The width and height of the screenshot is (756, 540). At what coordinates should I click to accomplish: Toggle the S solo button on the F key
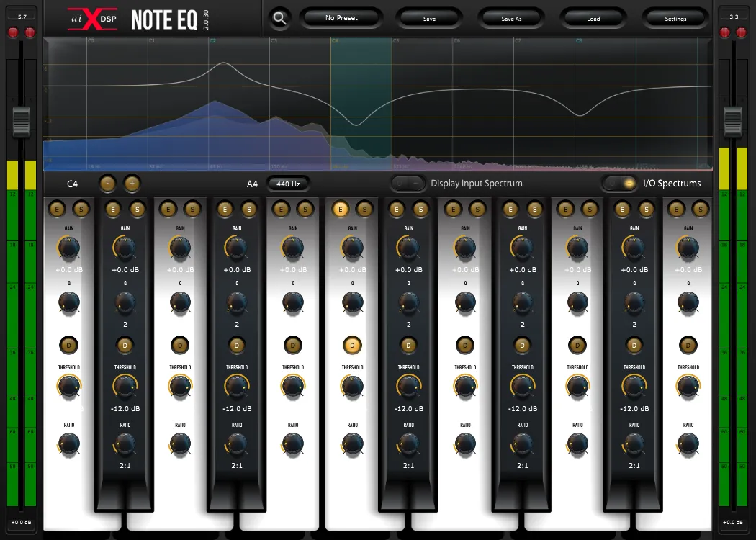coord(364,210)
